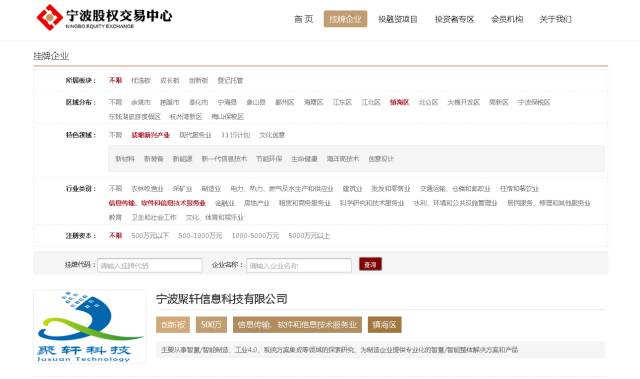Image resolution: width=640 pixels, height=379 pixels.
Task: Filter industry by 采矿业
Action: (x=182, y=188)
